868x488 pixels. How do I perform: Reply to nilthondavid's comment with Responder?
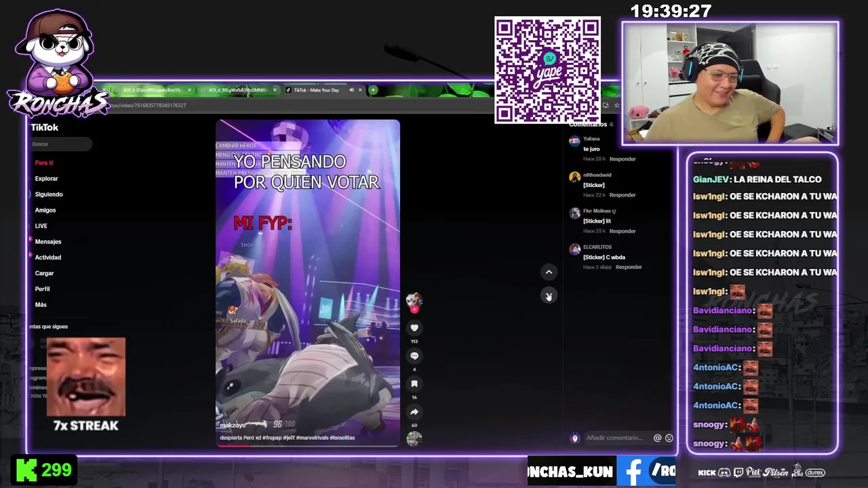[623, 195]
